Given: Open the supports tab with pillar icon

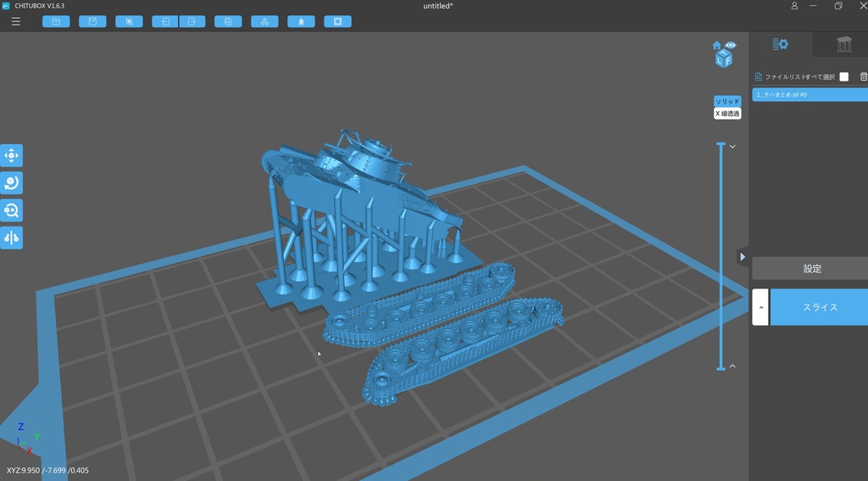Looking at the screenshot, I should [x=843, y=44].
